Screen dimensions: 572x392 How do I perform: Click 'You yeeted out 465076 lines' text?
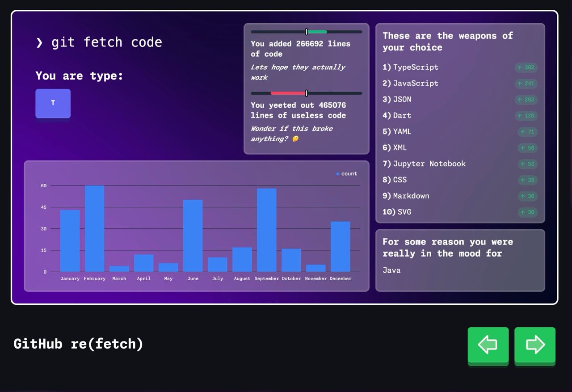pyautogui.click(x=298, y=110)
